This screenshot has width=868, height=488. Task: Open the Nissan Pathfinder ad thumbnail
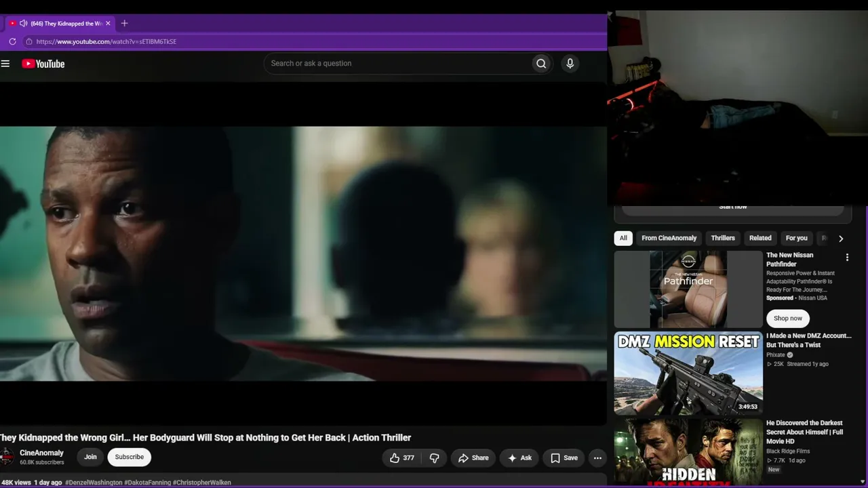(x=688, y=289)
